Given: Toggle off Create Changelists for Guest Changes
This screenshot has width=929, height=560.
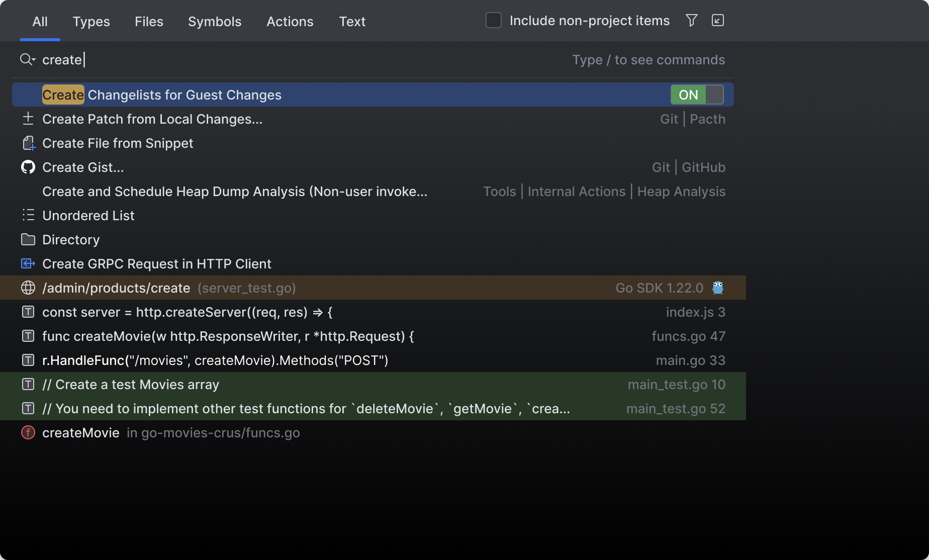Looking at the screenshot, I should click(x=697, y=95).
